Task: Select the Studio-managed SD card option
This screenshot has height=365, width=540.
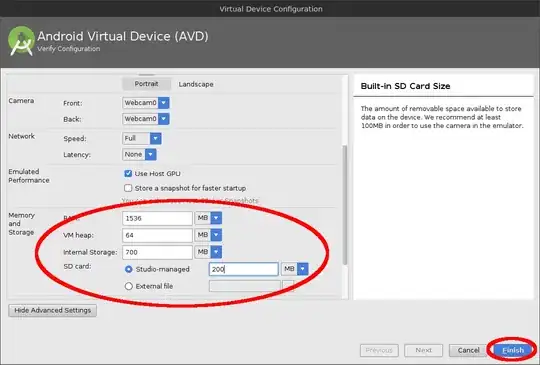Action: point(128,269)
